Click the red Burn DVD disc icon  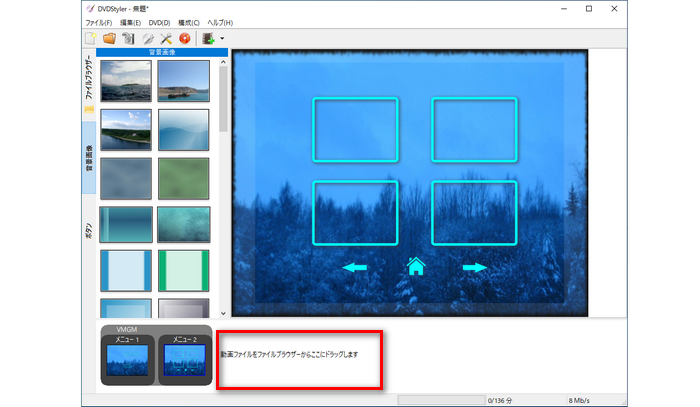coord(185,38)
